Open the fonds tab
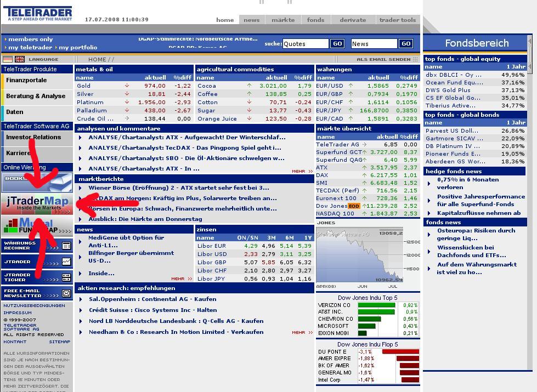537x392 pixels. [316, 20]
